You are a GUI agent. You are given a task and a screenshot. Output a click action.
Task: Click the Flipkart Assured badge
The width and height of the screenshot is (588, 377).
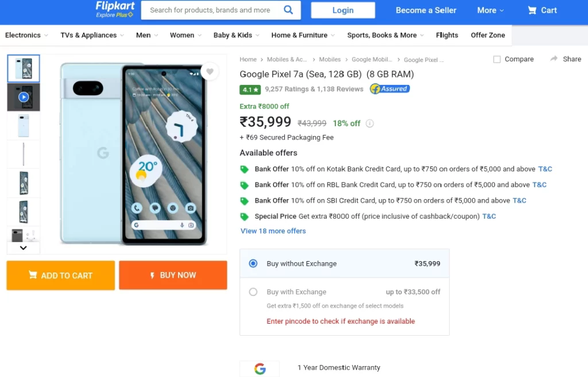click(x=389, y=89)
